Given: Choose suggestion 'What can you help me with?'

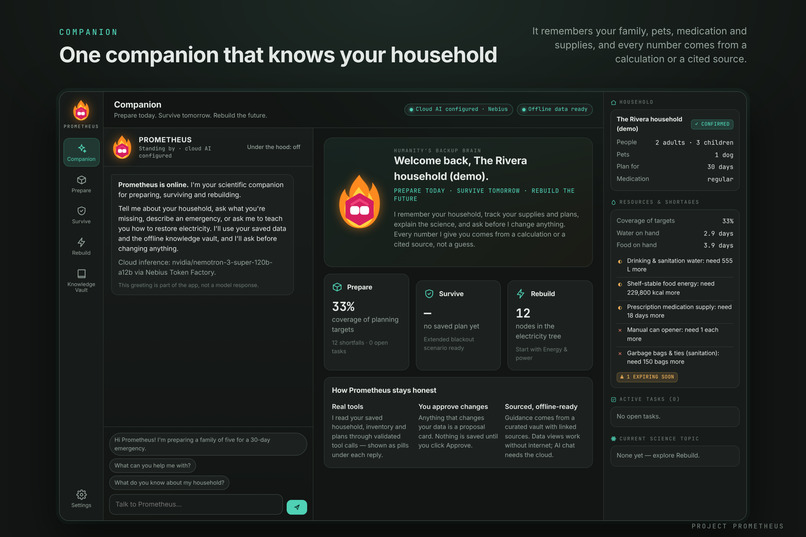Looking at the screenshot, I should (x=152, y=466).
